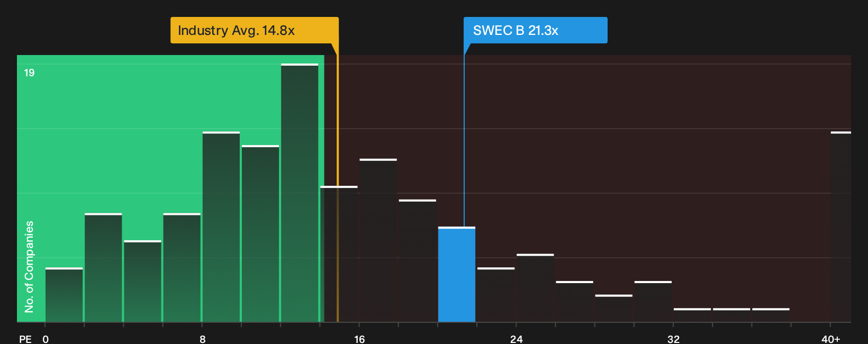The height and width of the screenshot is (344, 868).
Task: Click the green bar starting at PE 8
Action: pos(221,227)
